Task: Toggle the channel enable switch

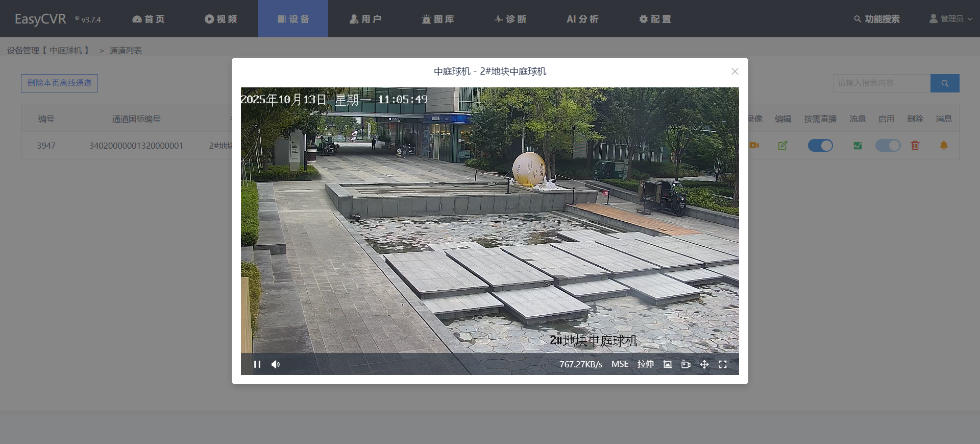Action: (888, 146)
